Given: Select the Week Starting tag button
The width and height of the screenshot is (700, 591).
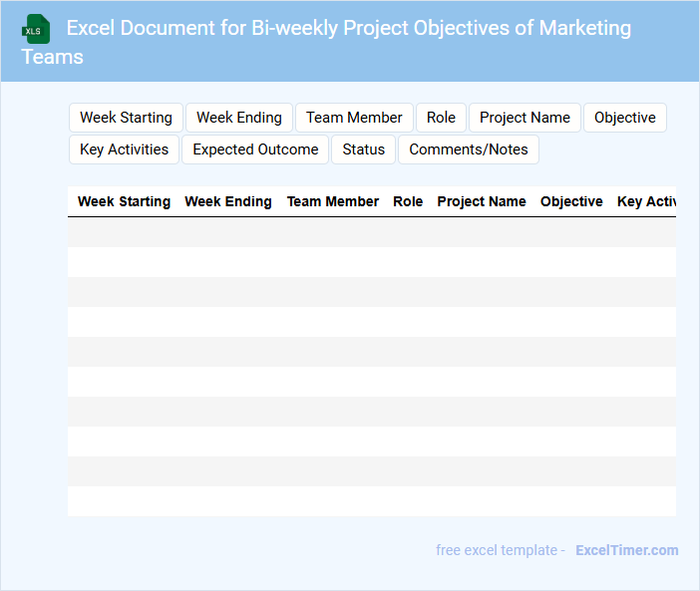Looking at the screenshot, I should 126,118.
